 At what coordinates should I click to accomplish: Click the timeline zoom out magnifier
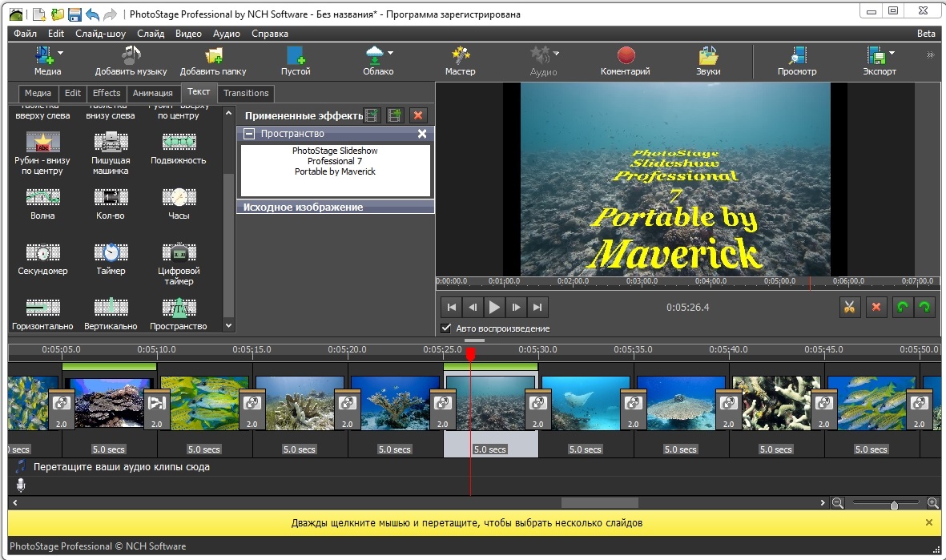(837, 502)
